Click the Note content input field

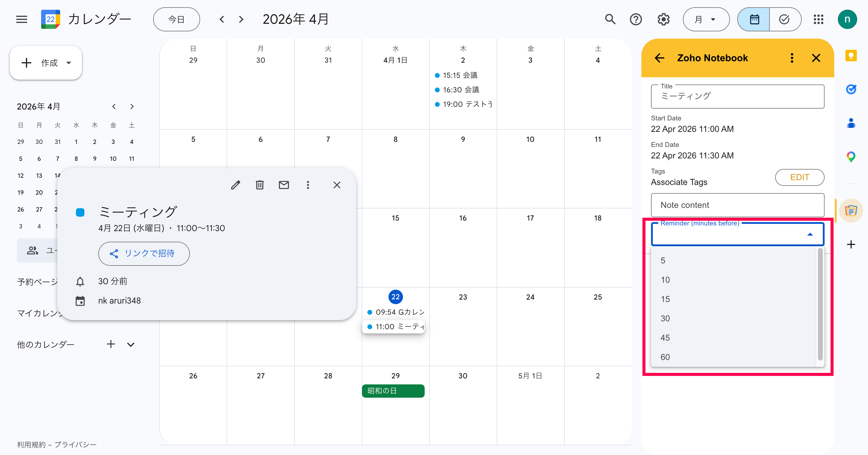click(737, 205)
